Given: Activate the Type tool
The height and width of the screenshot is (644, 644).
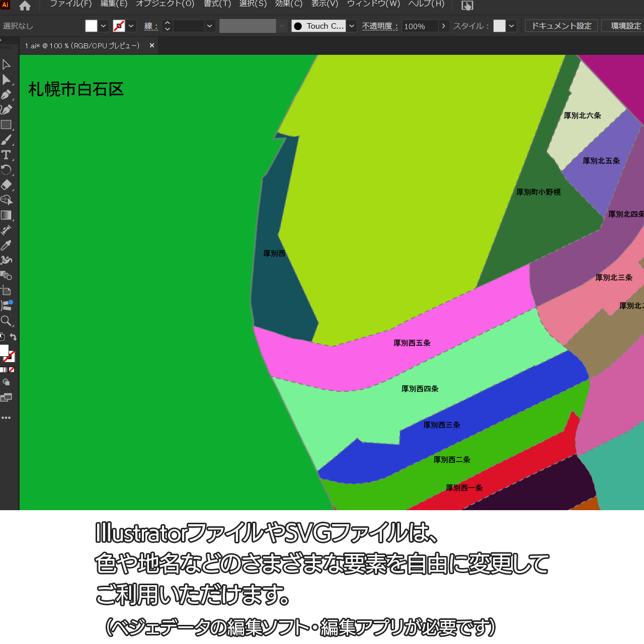Looking at the screenshot, I should [7, 155].
